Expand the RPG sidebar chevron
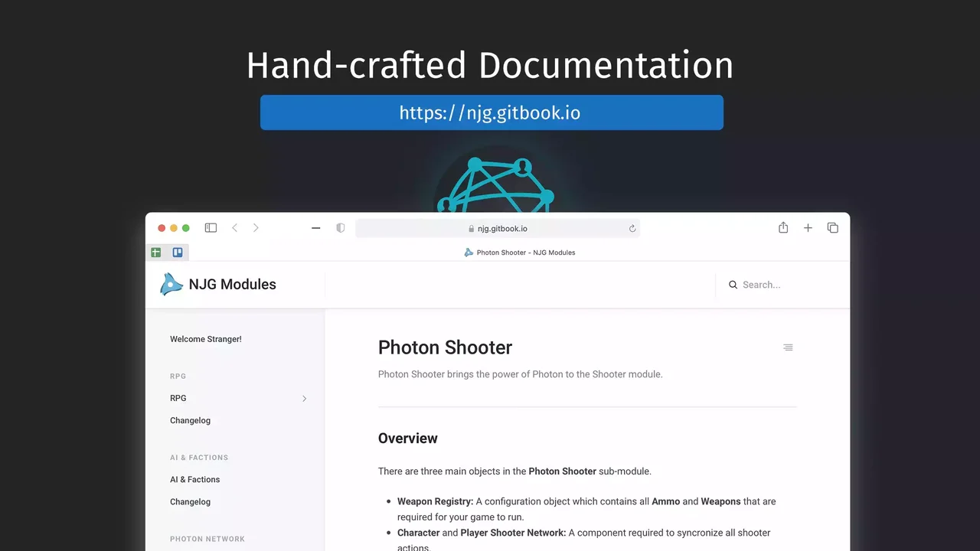Viewport: 980px width, 551px height. point(304,399)
